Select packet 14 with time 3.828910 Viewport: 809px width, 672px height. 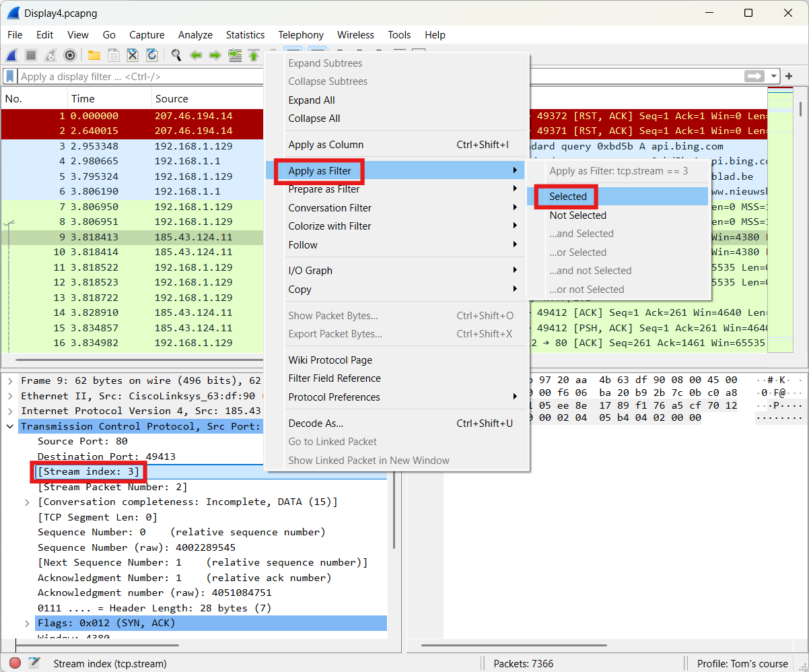point(133,312)
